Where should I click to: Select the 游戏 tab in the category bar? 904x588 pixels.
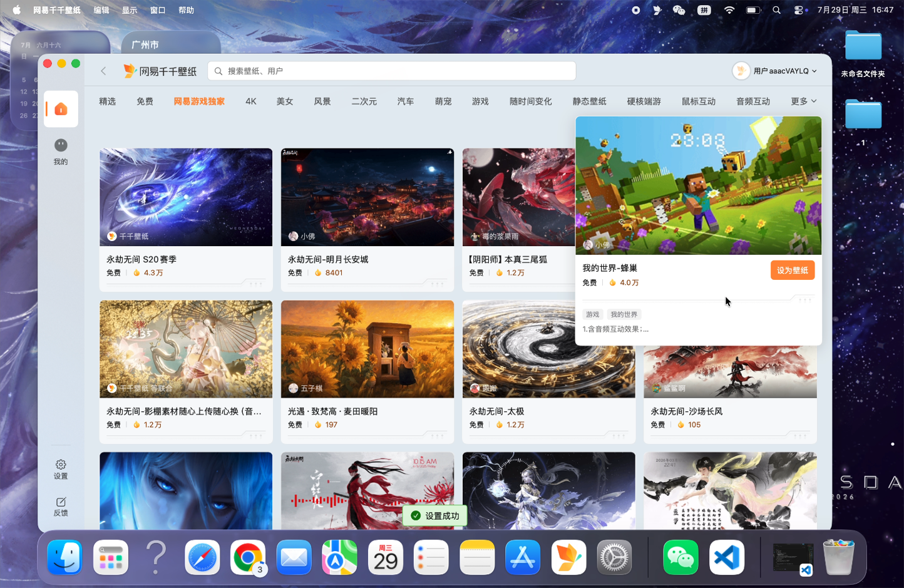[480, 101]
